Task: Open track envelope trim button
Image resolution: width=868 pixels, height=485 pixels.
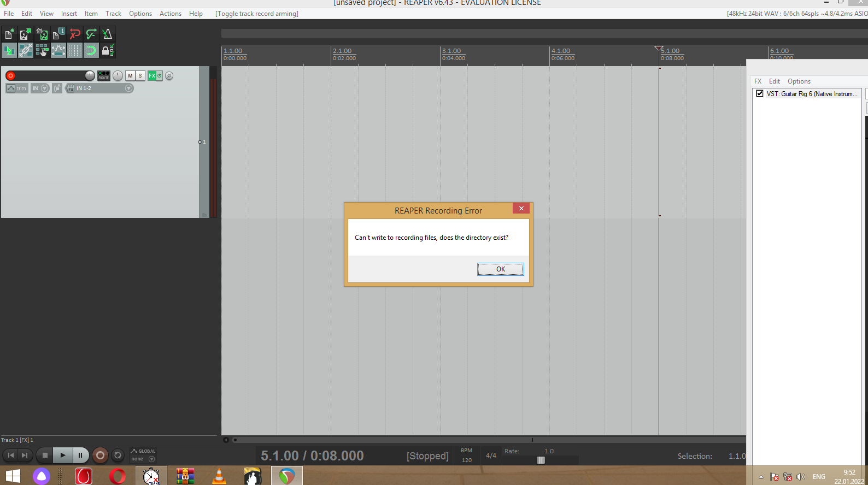Action: [x=16, y=88]
